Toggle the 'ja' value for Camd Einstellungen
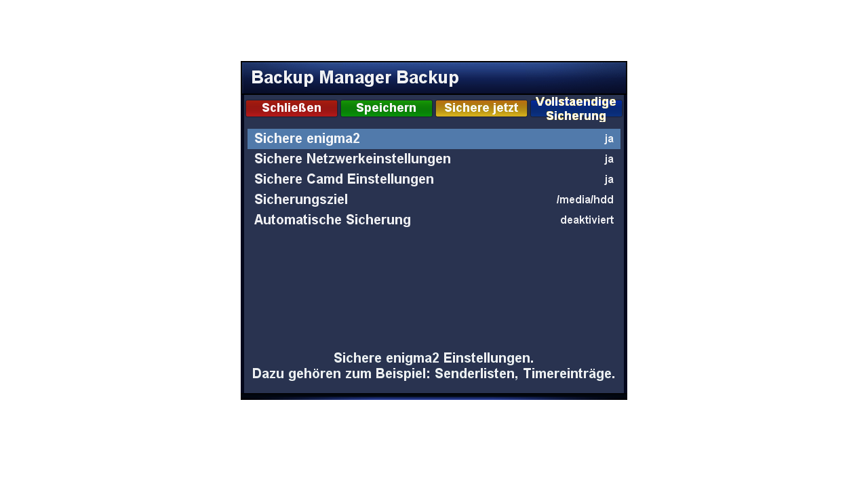This screenshot has width=868, height=488. tap(609, 180)
